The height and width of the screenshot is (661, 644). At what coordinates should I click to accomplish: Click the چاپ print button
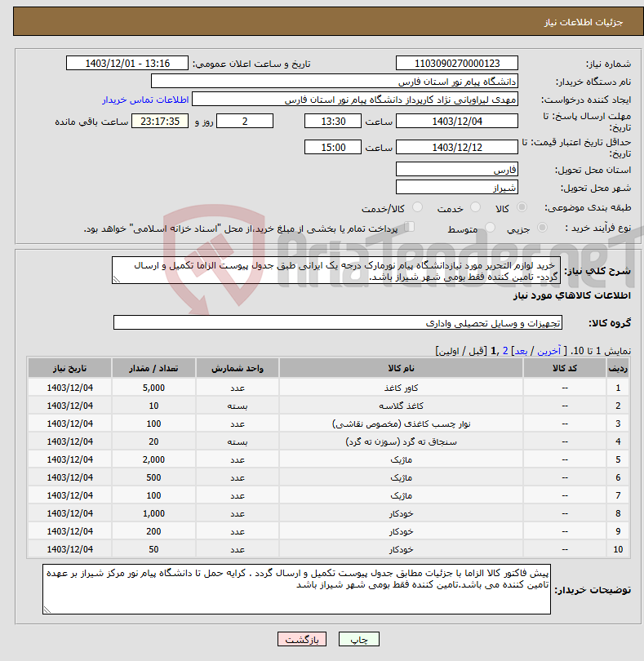click(x=359, y=639)
